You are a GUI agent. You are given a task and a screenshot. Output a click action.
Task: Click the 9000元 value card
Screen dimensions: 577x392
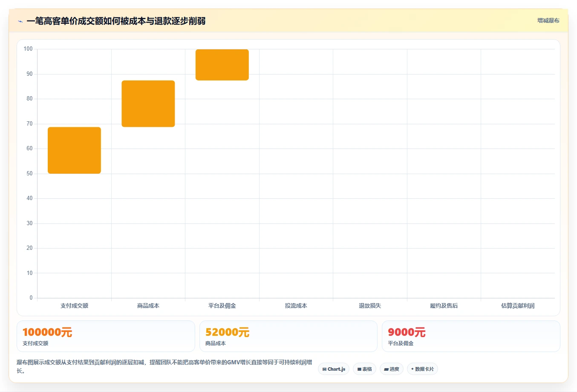[x=471, y=336]
